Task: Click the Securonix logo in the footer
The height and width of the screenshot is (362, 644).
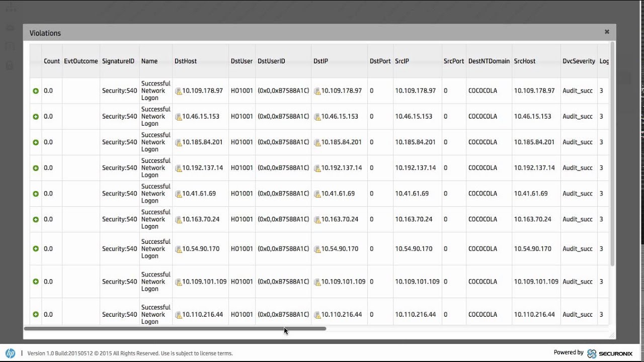Action: [x=610, y=353]
